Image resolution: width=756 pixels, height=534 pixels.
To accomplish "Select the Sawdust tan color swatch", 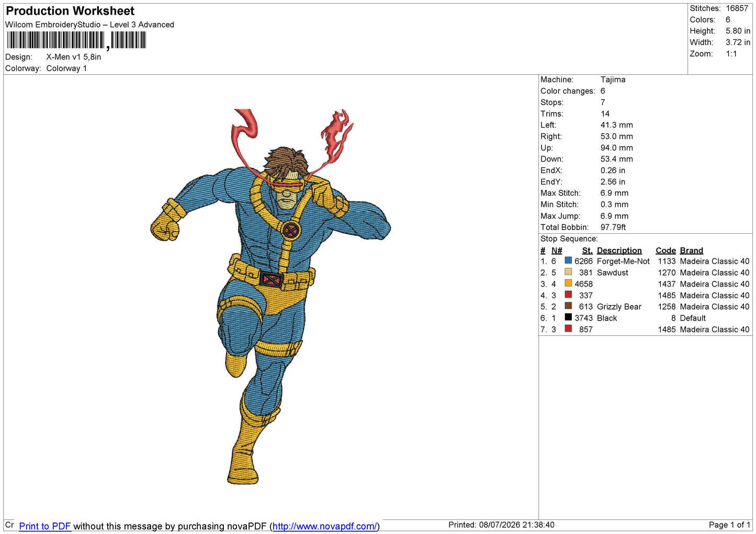I will 568,272.
